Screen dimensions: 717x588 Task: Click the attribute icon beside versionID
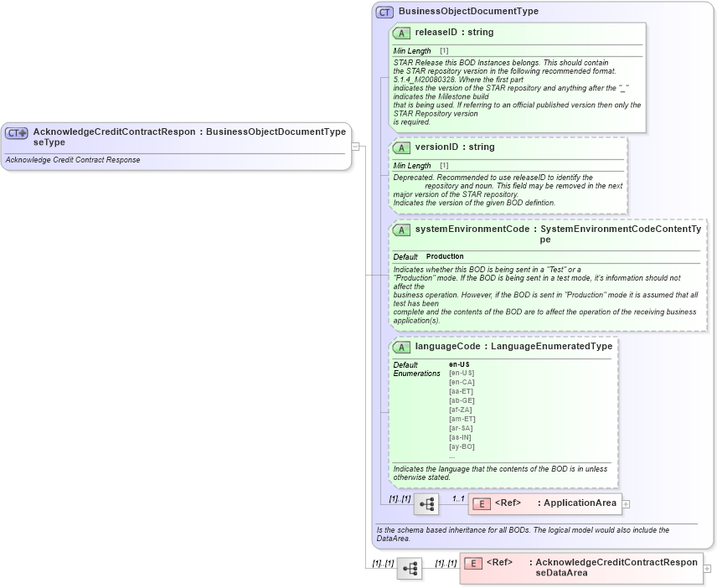[400, 147]
